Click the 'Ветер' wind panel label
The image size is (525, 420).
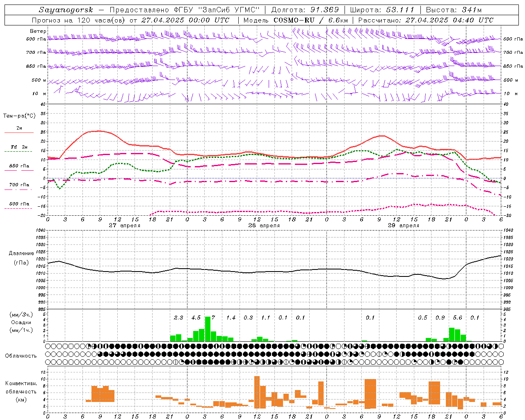pyautogui.click(x=38, y=31)
